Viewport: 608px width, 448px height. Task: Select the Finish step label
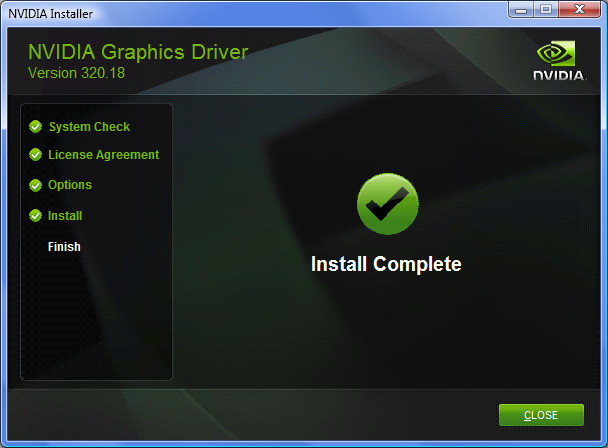point(64,247)
